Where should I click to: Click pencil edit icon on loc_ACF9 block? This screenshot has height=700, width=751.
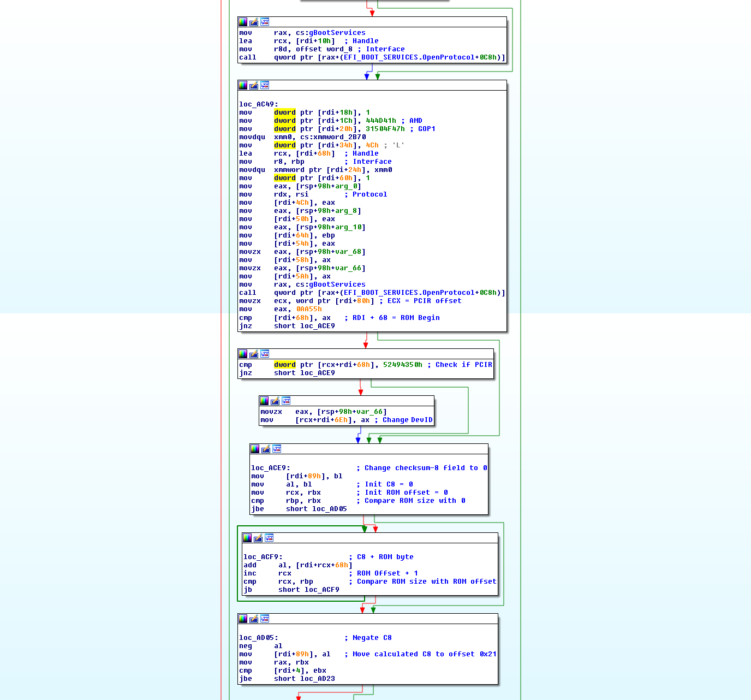pyautogui.click(x=258, y=538)
